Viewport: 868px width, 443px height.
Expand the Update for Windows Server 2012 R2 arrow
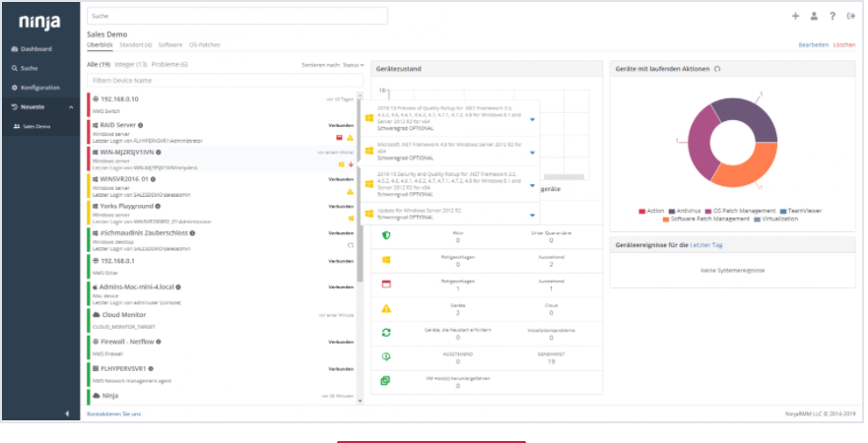click(x=533, y=214)
